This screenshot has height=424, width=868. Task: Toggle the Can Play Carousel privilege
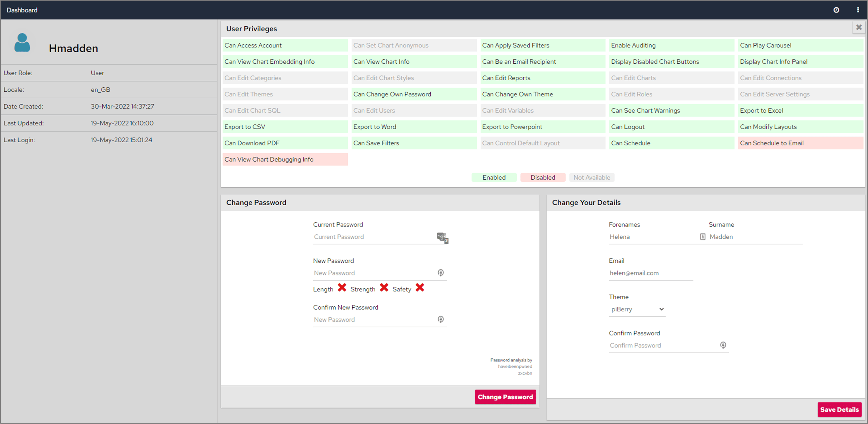point(801,45)
